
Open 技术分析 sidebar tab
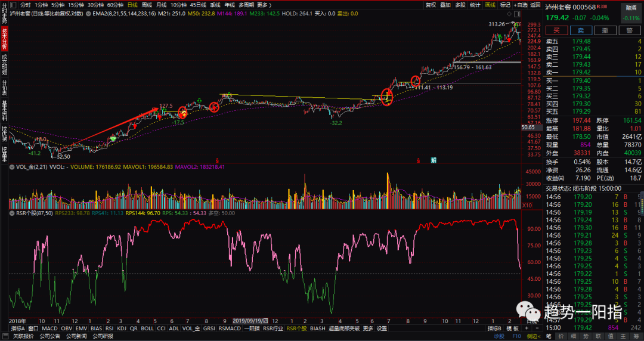(x=4, y=39)
